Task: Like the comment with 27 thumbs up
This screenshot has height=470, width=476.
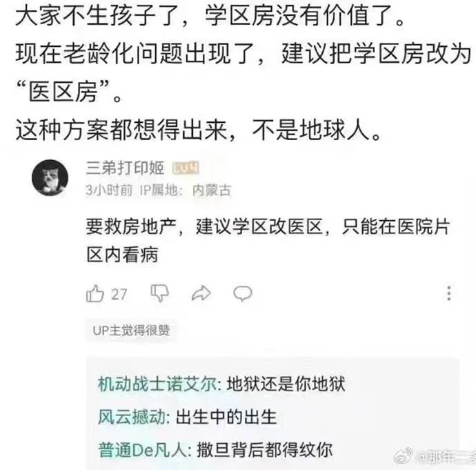Action: pyautogui.click(x=95, y=293)
